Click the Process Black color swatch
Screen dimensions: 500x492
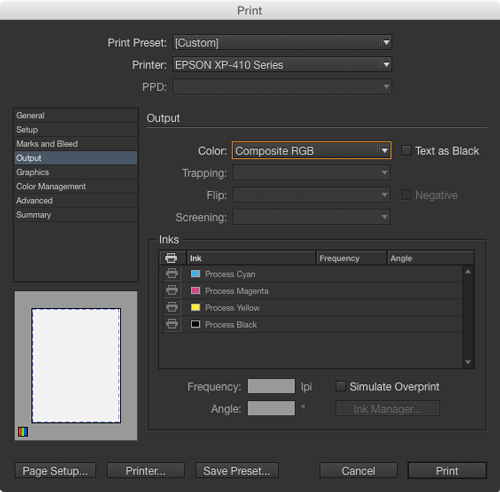click(x=195, y=324)
